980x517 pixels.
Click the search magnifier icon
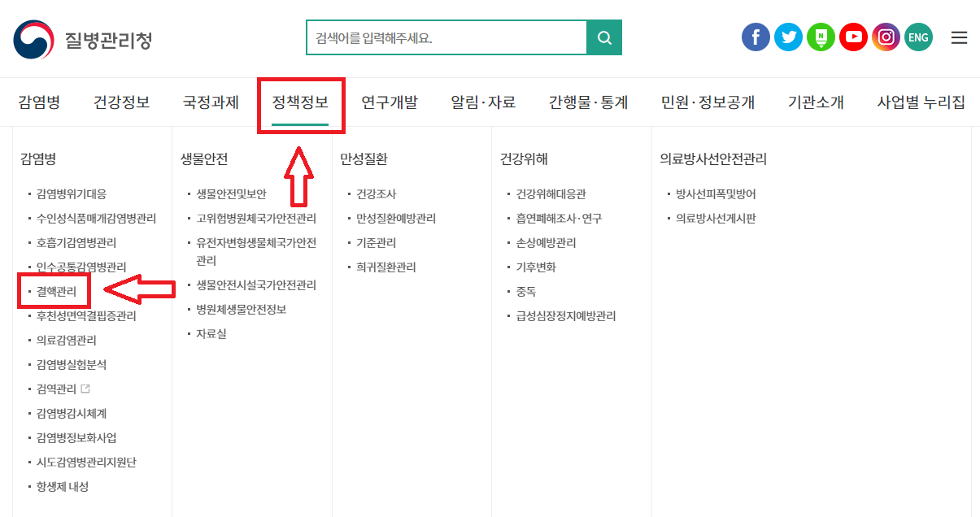(604, 37)
